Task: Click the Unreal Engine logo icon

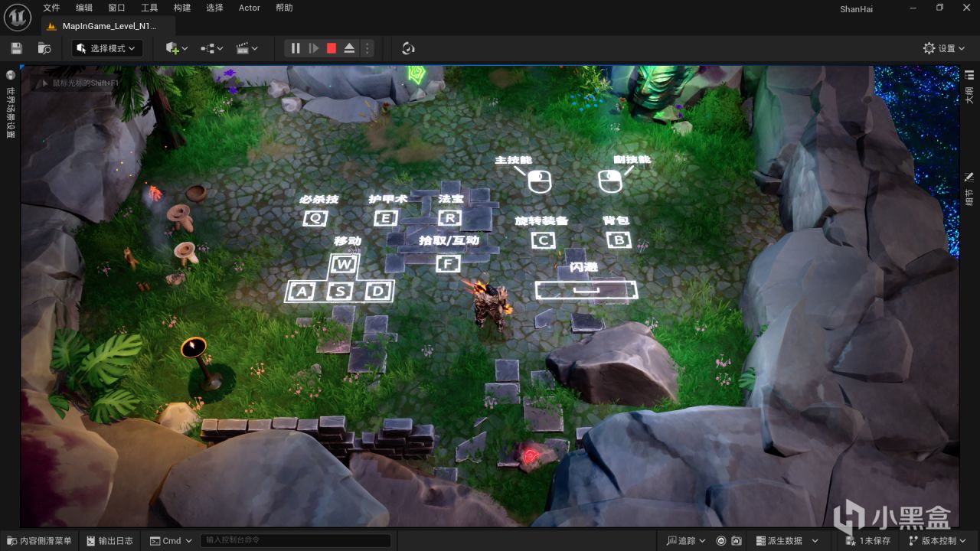Action: tap(18, 16)
